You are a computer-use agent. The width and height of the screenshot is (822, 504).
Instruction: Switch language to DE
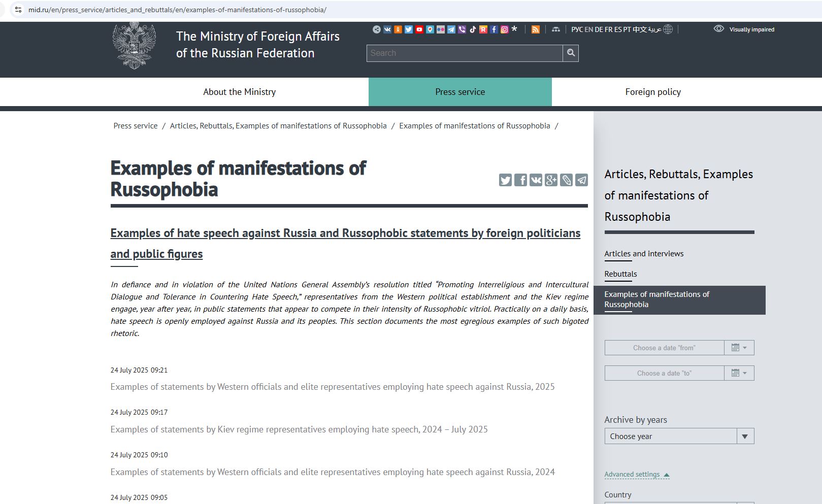point(599,29)
